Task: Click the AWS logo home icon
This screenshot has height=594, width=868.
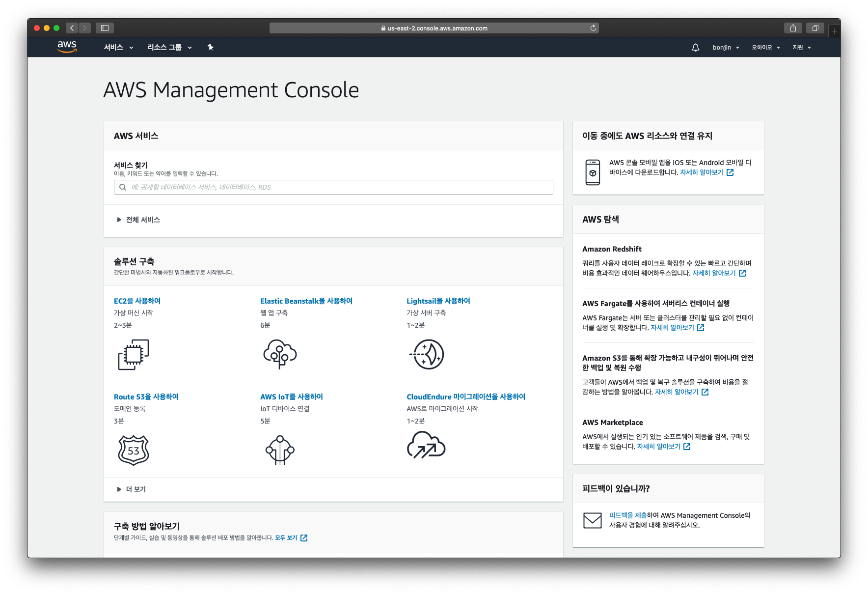Action: [x=67, y=47]
